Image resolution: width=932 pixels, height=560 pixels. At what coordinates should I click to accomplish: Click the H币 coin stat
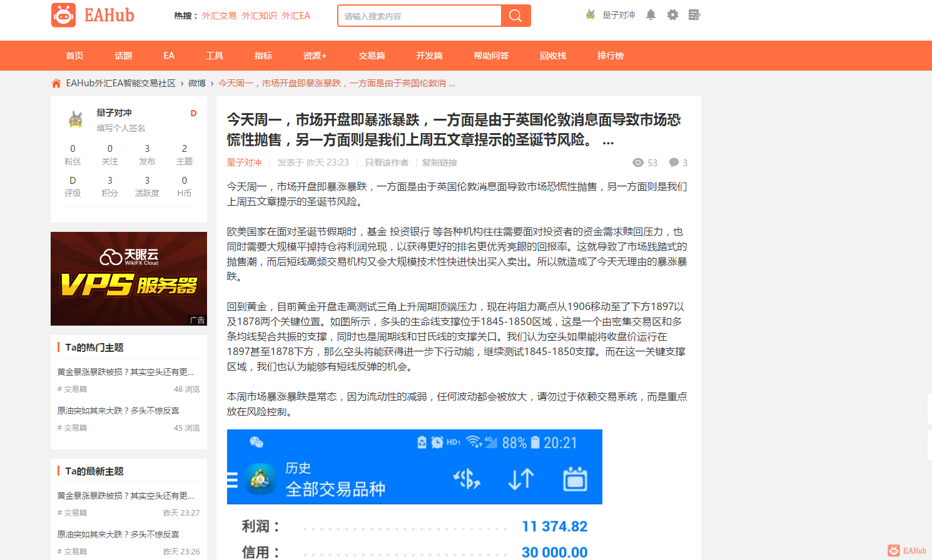pyautogui.click(x=185, y=187)
